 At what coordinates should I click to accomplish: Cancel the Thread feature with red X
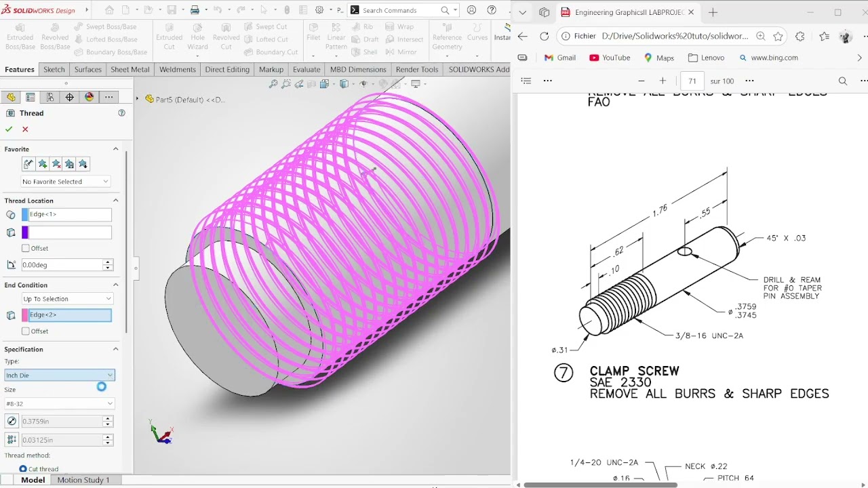tap(25, 129)
